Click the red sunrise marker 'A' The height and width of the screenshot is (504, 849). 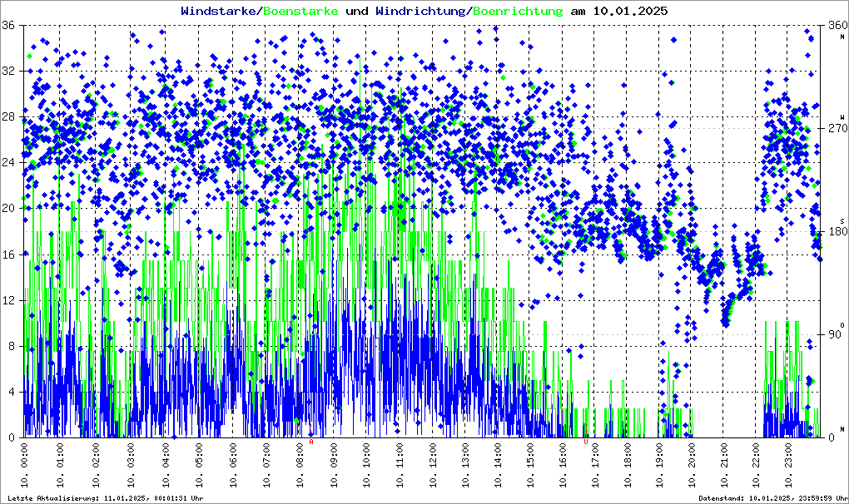coord(311,442)
